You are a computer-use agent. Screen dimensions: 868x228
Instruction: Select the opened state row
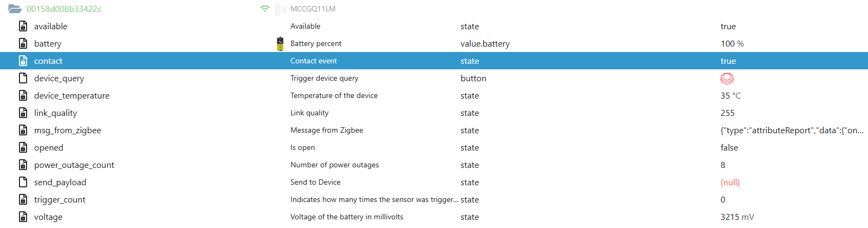49,148
